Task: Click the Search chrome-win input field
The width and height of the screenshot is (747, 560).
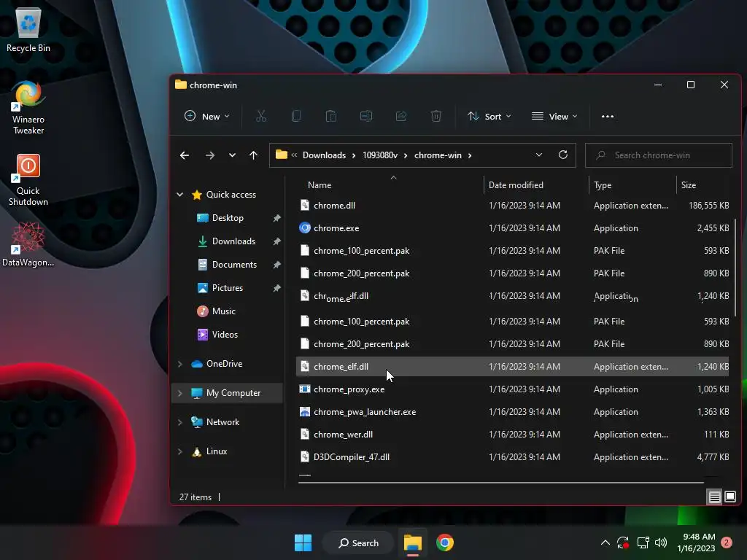Action: (659, 155)
